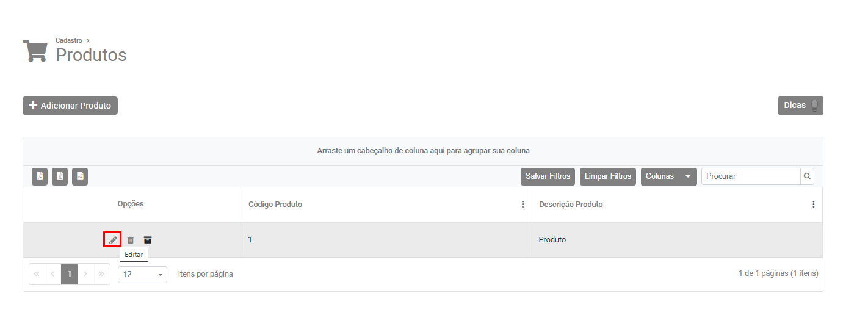Click Adicionar Produto button
The width and height of the screenshot is (868, 326).
(70, 106)
